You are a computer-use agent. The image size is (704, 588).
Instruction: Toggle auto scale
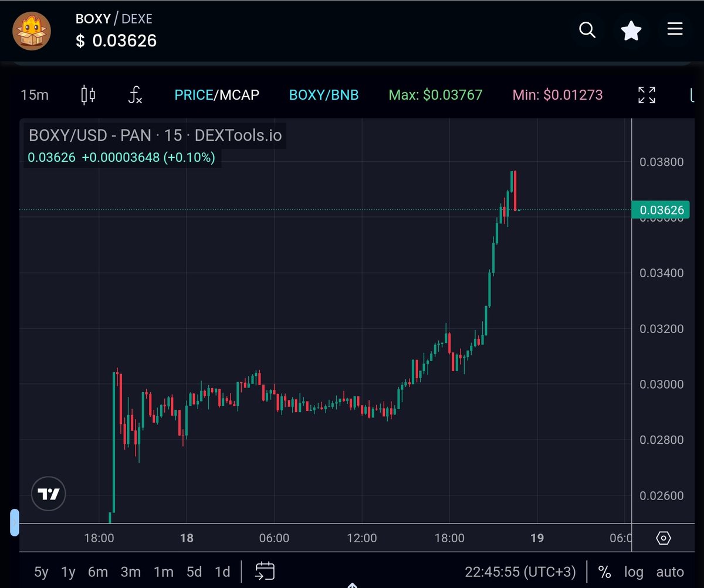(x=669, y=572)
